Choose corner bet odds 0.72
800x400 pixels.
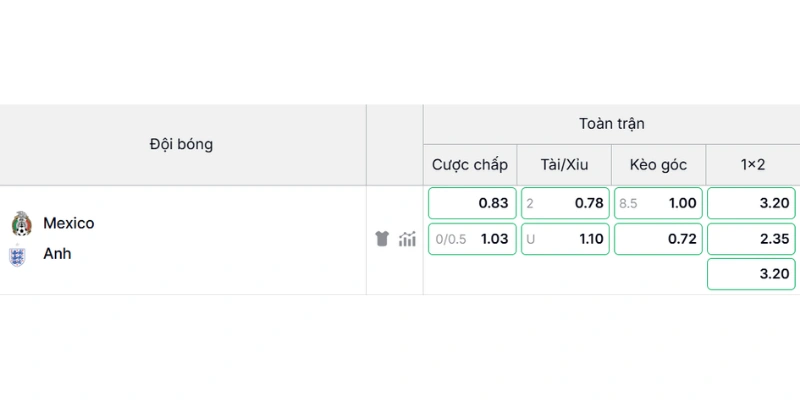pos(658,239)
